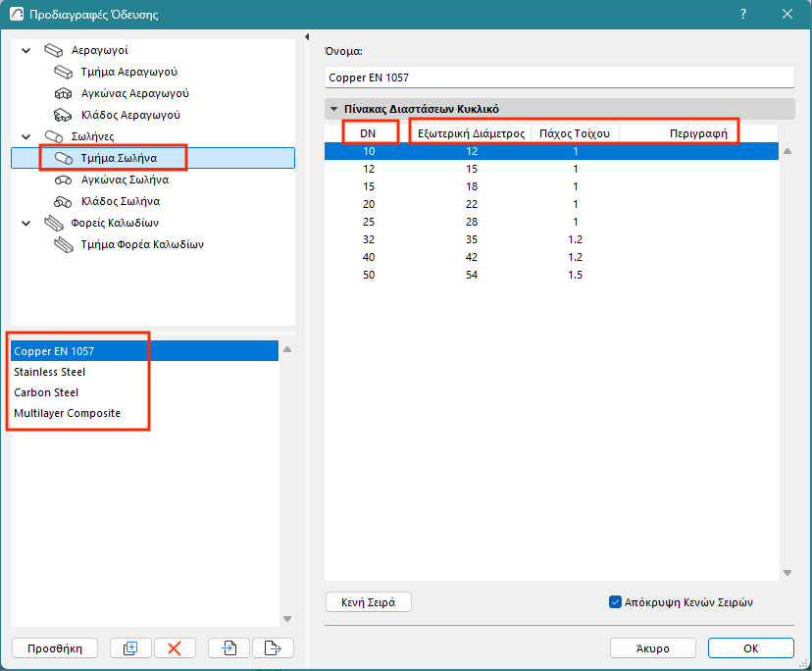Select Αγκώνας Σωλήνα tree item
Image resolution: width=812 pixels, height=671 pixels.
[x=125, y=181]
